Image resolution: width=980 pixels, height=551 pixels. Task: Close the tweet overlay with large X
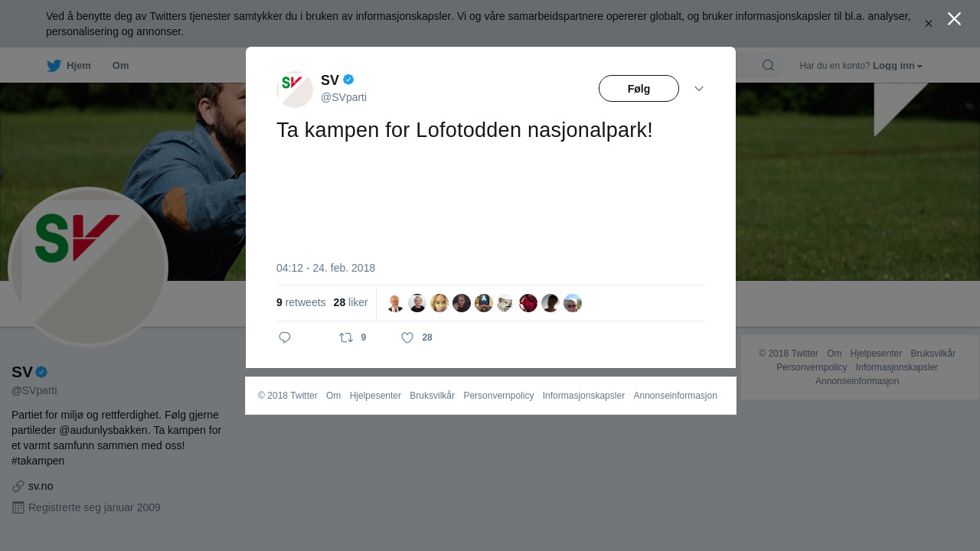pyautogui.click(x=954, y=19)
